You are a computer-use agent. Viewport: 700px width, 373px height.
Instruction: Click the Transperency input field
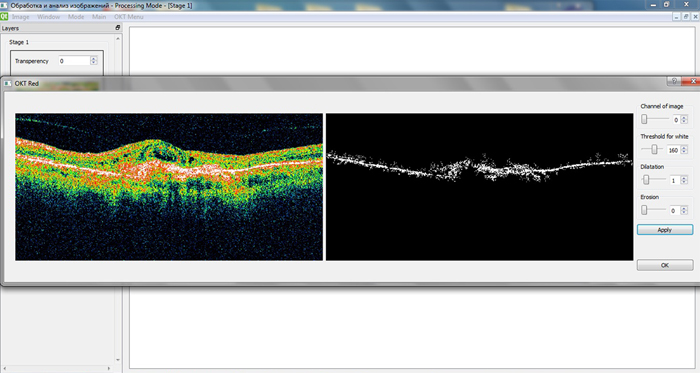click(x=74, y=61)
